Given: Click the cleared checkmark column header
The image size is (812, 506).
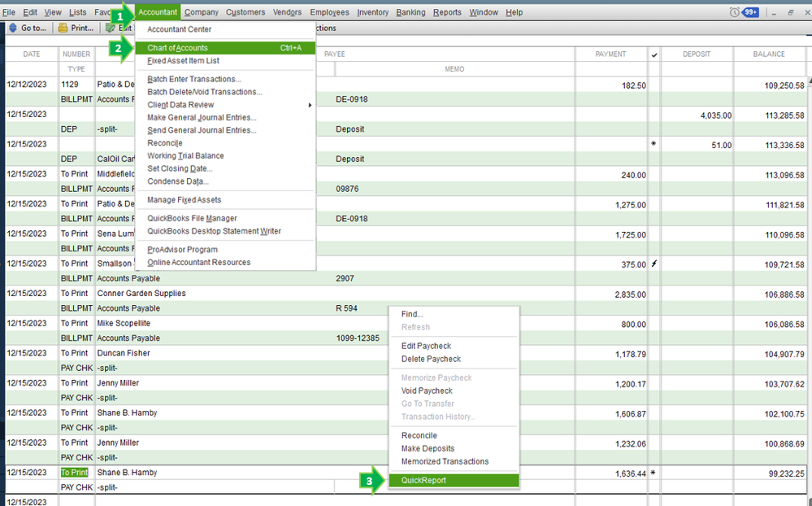Looking at the screenshot, I should [654, 55].
